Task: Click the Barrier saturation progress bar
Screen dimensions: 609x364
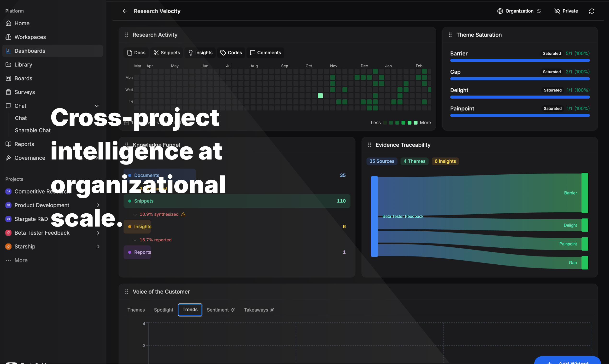Action: click(520, 60)
